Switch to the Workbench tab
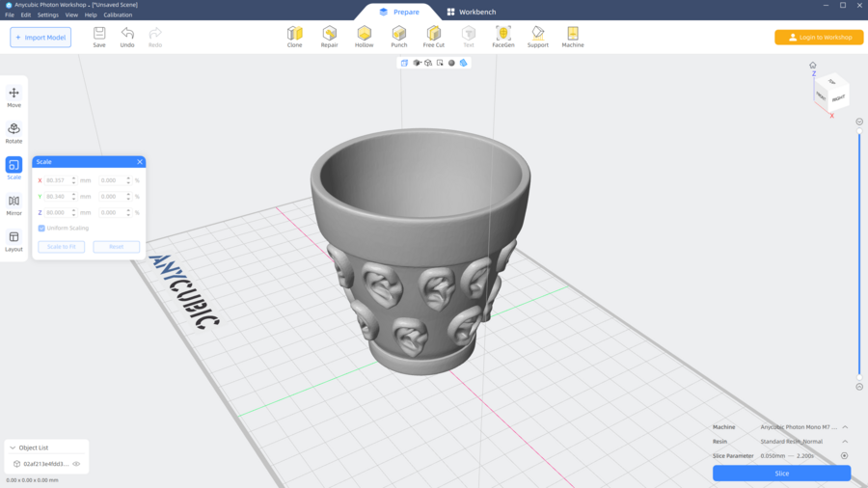This screenshot has height=488, width=868. 470,12
